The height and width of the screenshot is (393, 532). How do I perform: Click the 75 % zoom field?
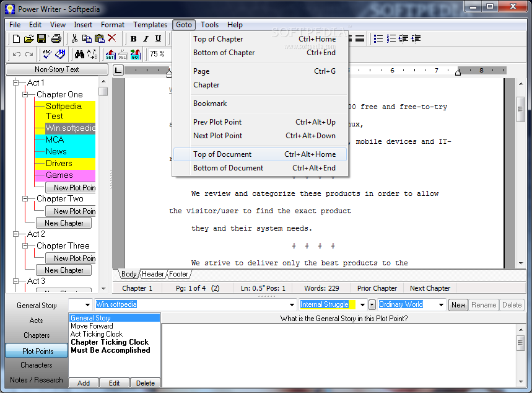[159, 54]
